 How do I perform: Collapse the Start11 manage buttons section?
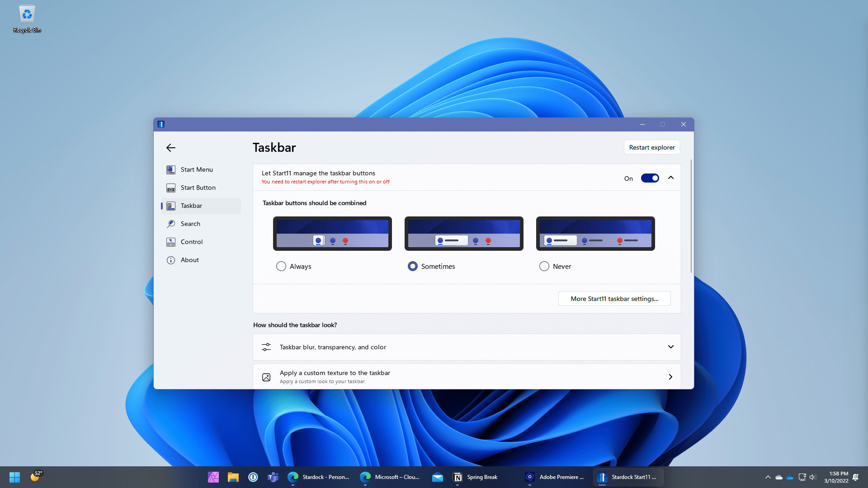671,178
